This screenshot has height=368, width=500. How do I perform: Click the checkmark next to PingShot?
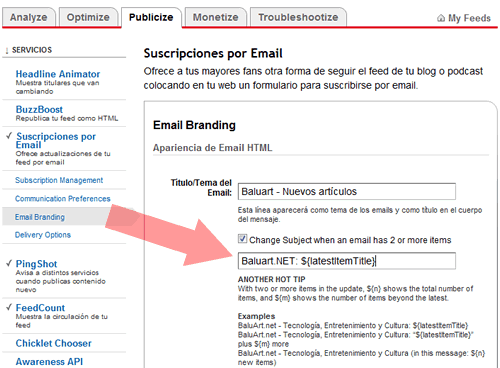9,263
